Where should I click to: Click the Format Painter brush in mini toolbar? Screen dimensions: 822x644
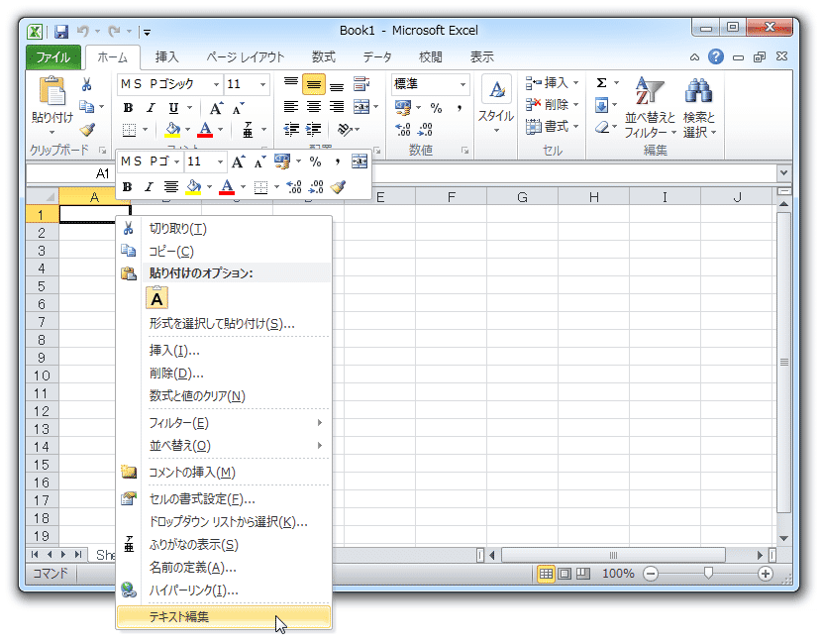[x=338, y=186]
